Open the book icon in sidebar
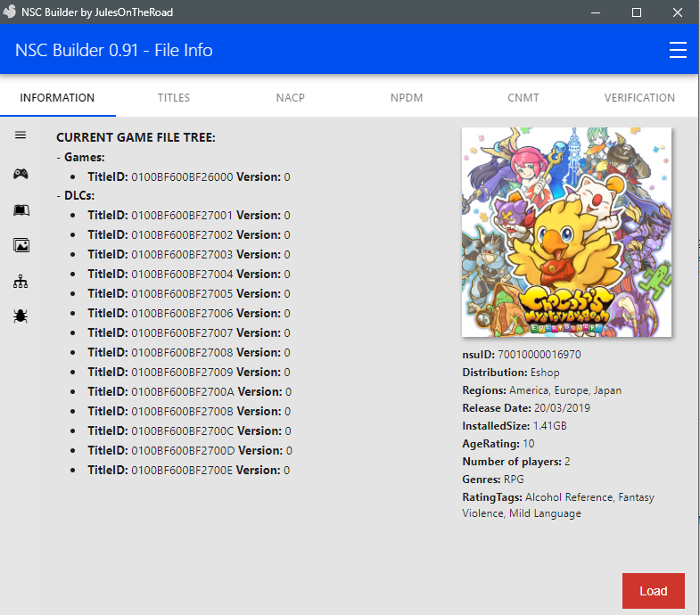The height and width of the screenshot is (615, 700). pyautogui.click(x=21, y=209)
